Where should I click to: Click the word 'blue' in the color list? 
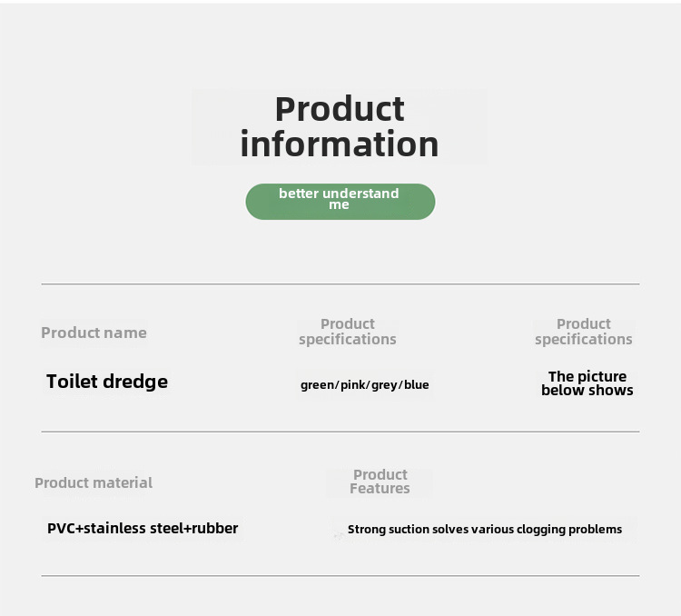pyautogui.click(x=417, y=384)
